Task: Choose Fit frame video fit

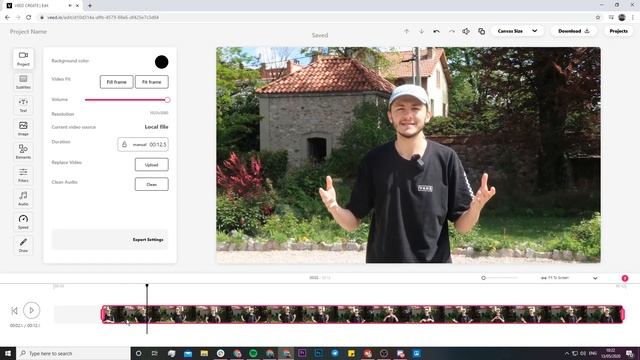Action: [151, 82]
